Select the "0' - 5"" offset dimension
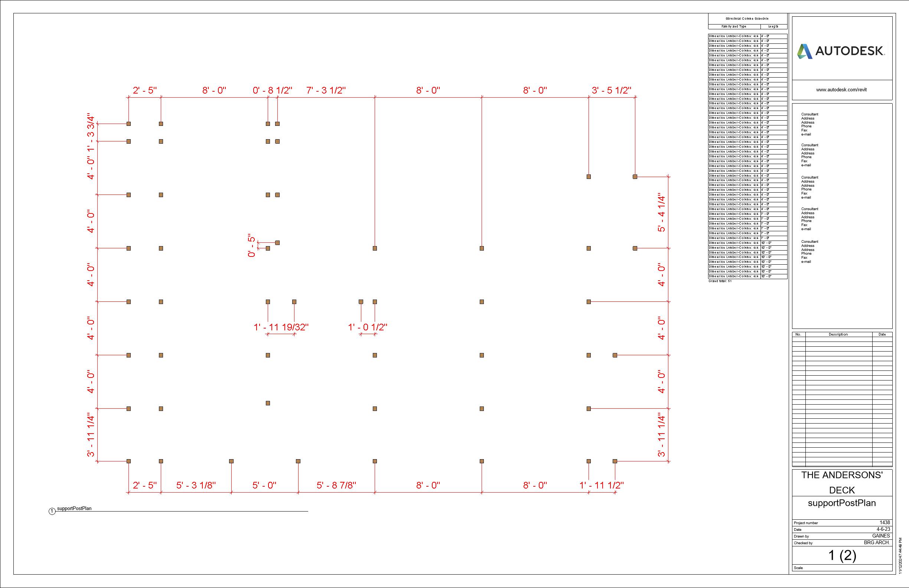The height and width of the screenshot is (588, 909). point(251,245)
